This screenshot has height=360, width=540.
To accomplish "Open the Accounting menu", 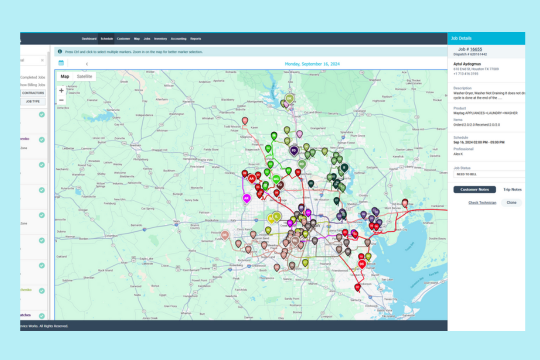I will 178,39.
